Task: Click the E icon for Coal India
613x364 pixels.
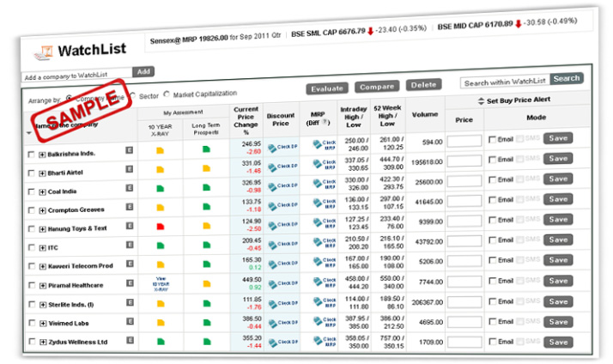Action: pyautogui.click(x=130, y=188)
